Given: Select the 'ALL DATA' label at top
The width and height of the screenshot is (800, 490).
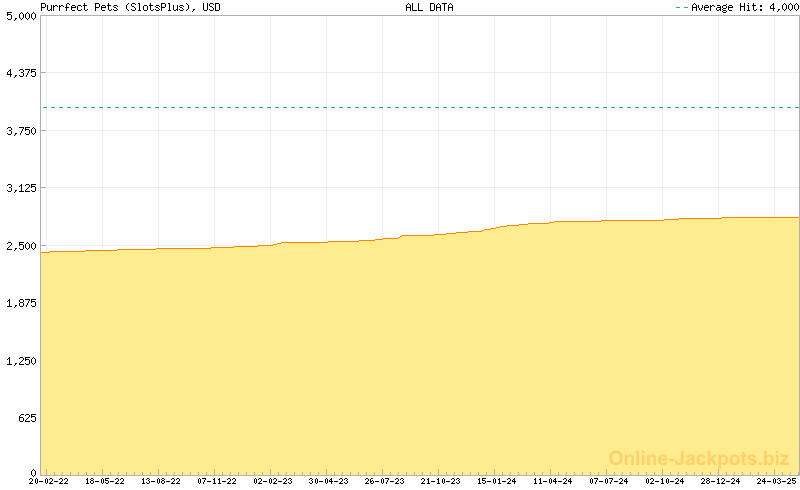Looking at the screenshot, I should [429, 7].
